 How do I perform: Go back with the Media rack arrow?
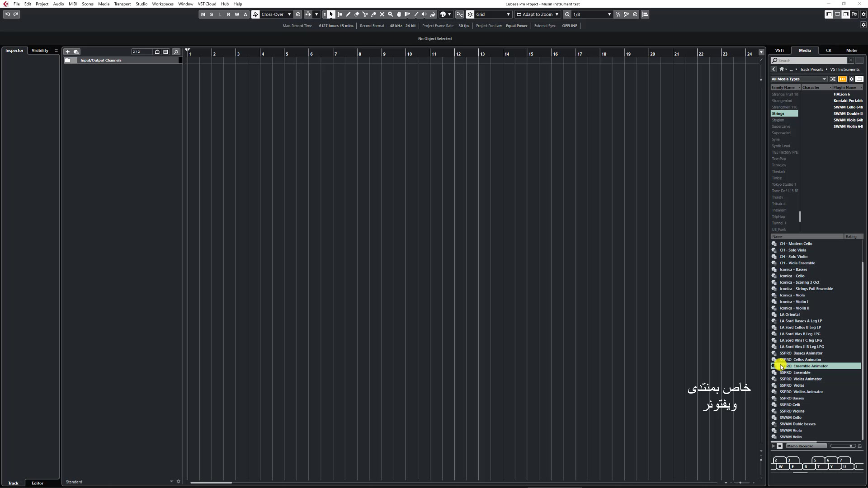point(774,70)
